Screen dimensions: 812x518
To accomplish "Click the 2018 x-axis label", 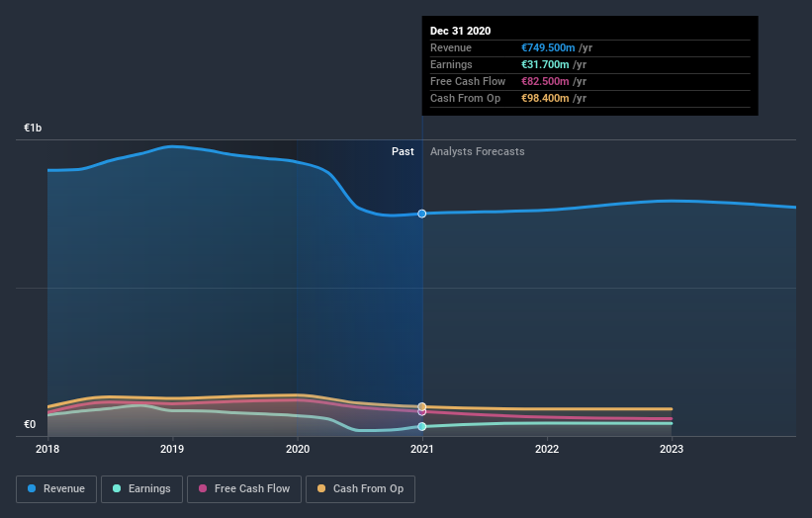I will [x=47, y=449].
